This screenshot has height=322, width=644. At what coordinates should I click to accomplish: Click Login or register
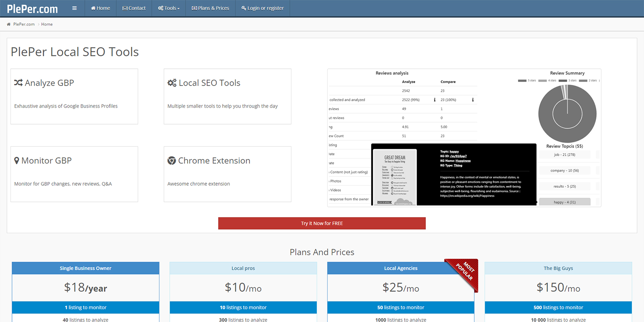(x=262, y=8)
